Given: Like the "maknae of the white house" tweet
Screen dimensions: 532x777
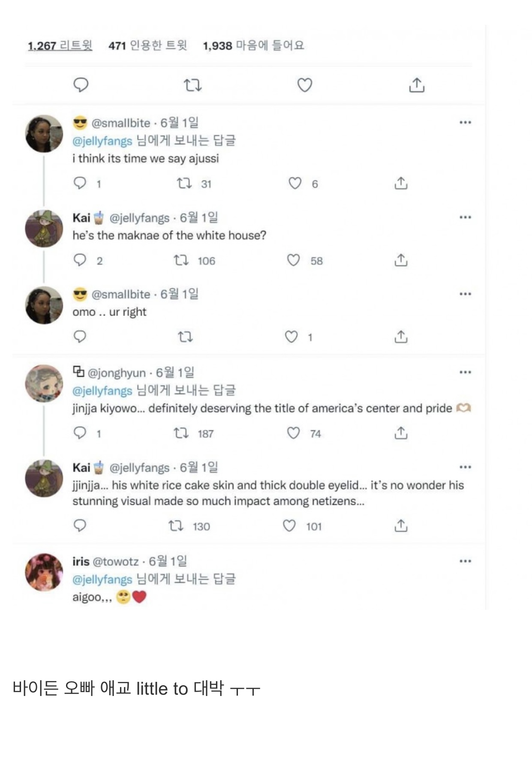Looking at the screenshot, I should [x=294, y=260].
